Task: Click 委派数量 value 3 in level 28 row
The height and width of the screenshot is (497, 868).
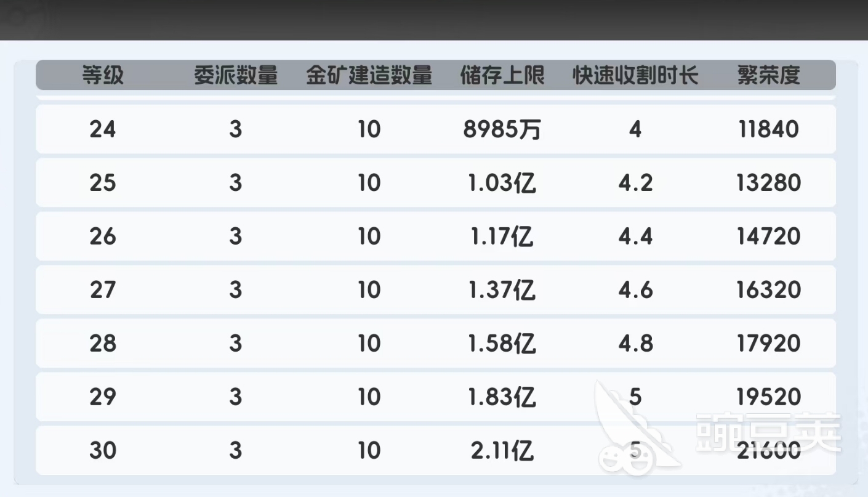Action: coord(236,344)
